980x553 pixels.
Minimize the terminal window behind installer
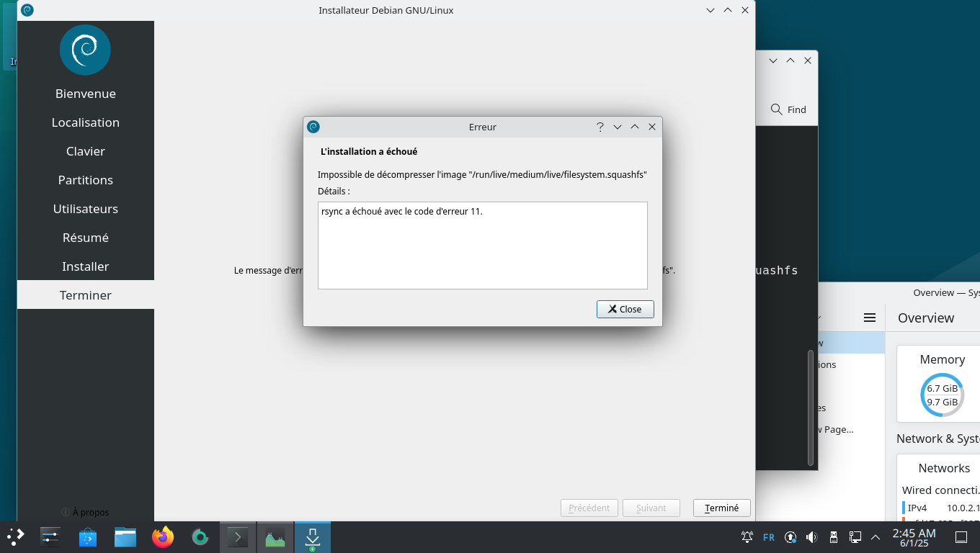click(773, 60)
